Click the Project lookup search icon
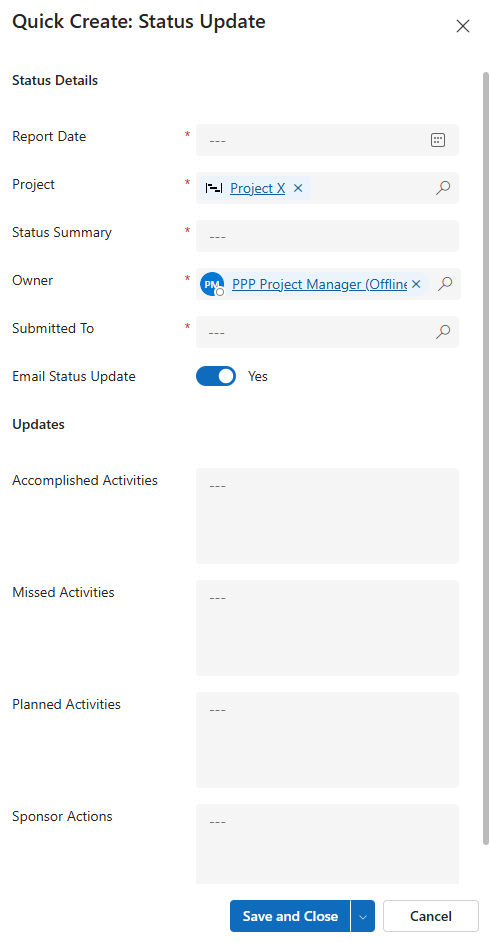Screen dimensions: 490x942 [443, 188]
